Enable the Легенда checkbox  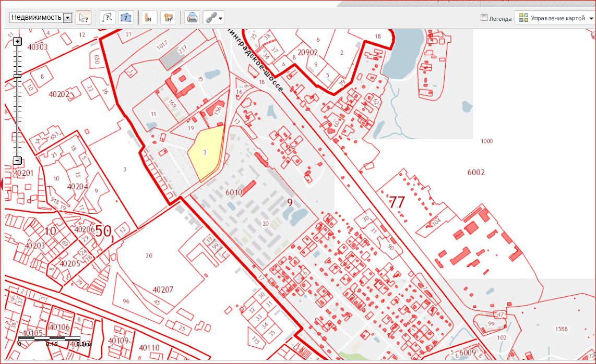pyautogui.click(x=484, y=18)
